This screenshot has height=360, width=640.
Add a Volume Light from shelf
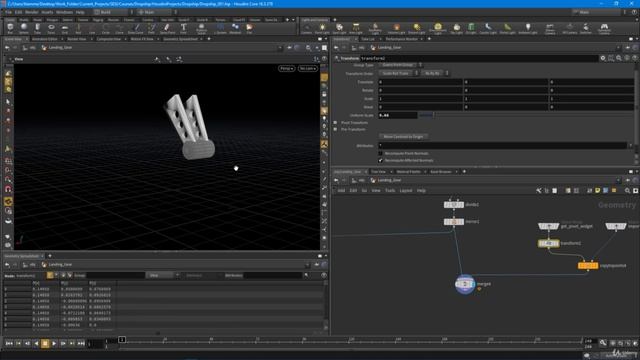[396, 28]
